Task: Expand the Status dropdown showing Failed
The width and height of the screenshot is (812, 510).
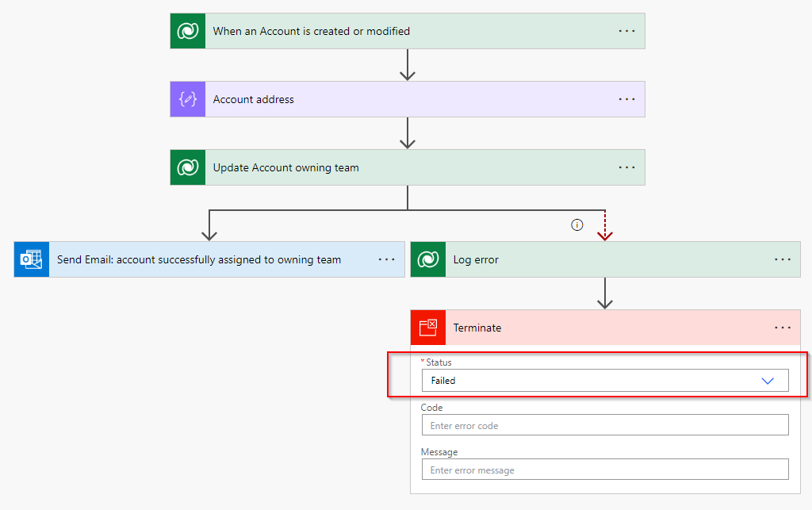Action: pyautogui.click(x=605, y=381)
